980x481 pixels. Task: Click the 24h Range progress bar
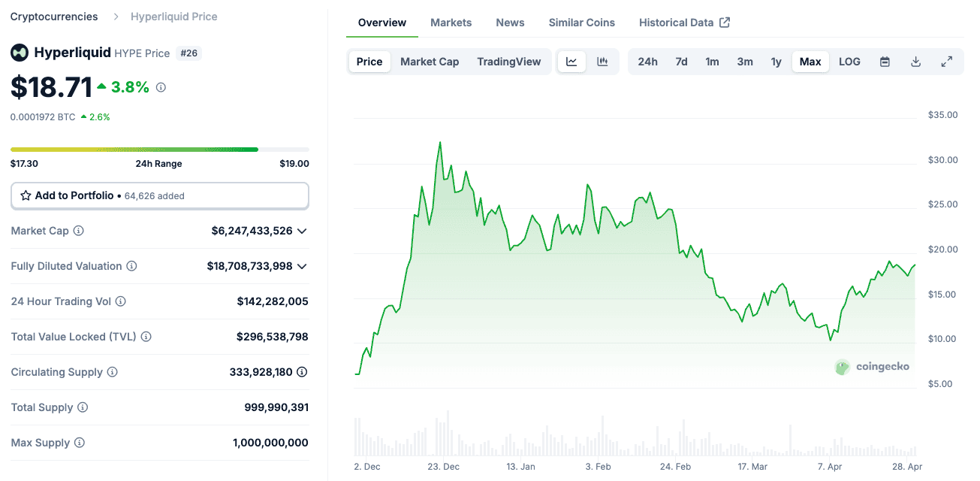(159, 150)
